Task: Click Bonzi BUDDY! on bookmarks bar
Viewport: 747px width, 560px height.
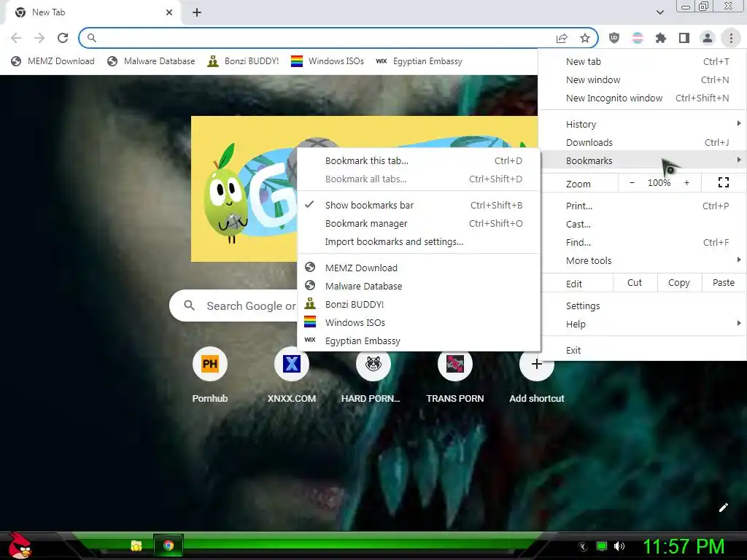Action: click(x=243, y=61)
